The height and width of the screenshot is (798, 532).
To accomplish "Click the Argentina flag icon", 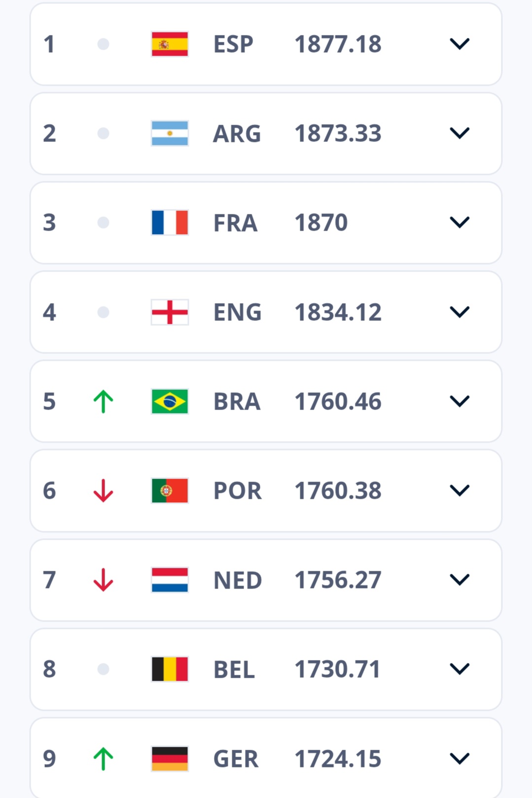I will pos(170,134).
